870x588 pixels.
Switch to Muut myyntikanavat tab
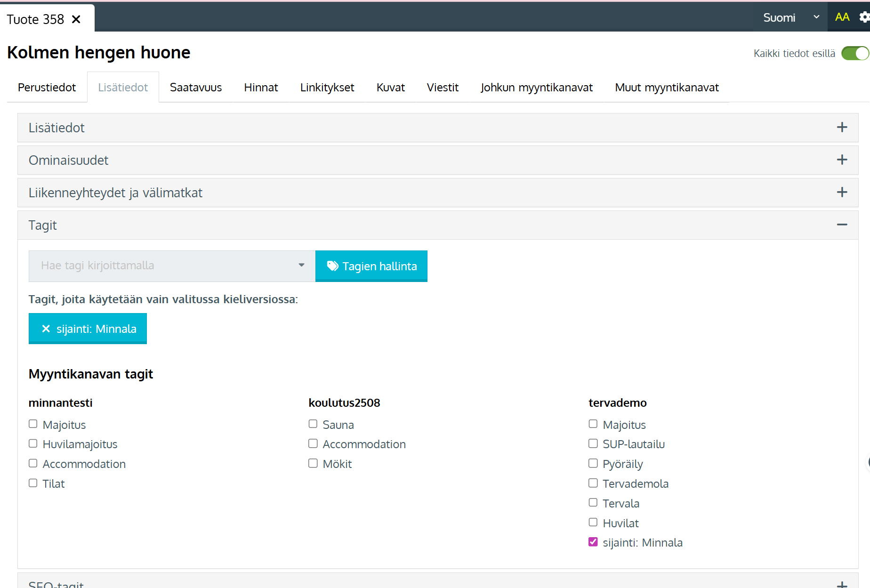pyautogui.click(x=667, y=88)
